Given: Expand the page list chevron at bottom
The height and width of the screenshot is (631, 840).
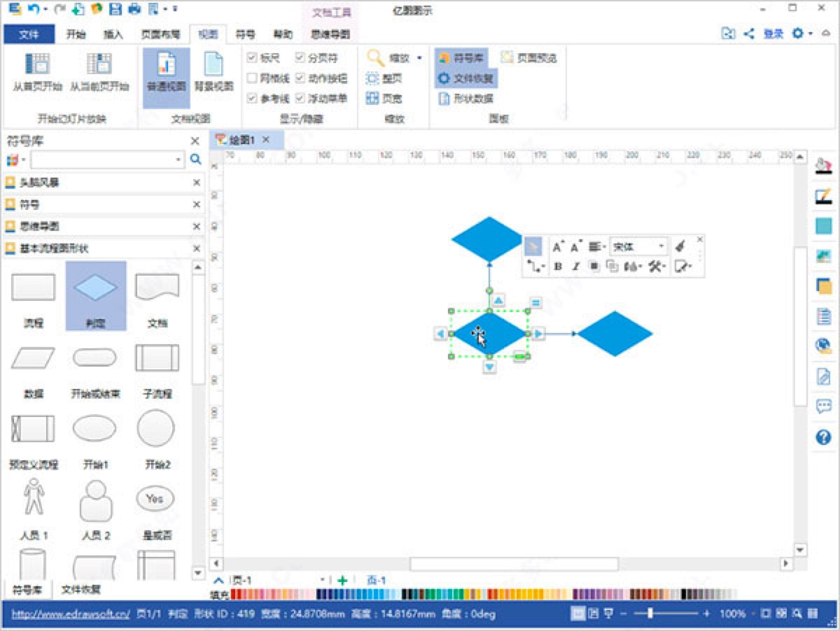Looking at the screenshot, I should [x=219, y=580].
